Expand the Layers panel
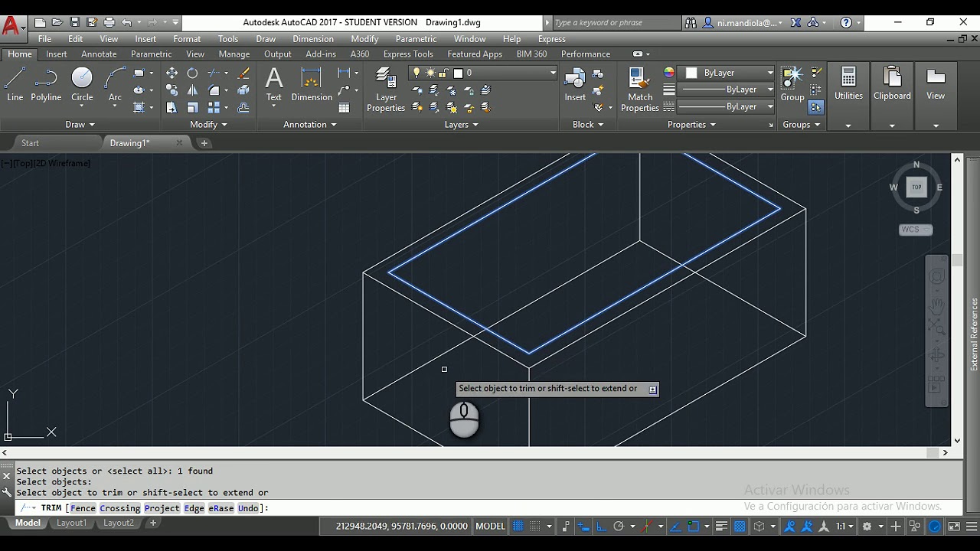The image size is (980, 551). click(462, 125)
